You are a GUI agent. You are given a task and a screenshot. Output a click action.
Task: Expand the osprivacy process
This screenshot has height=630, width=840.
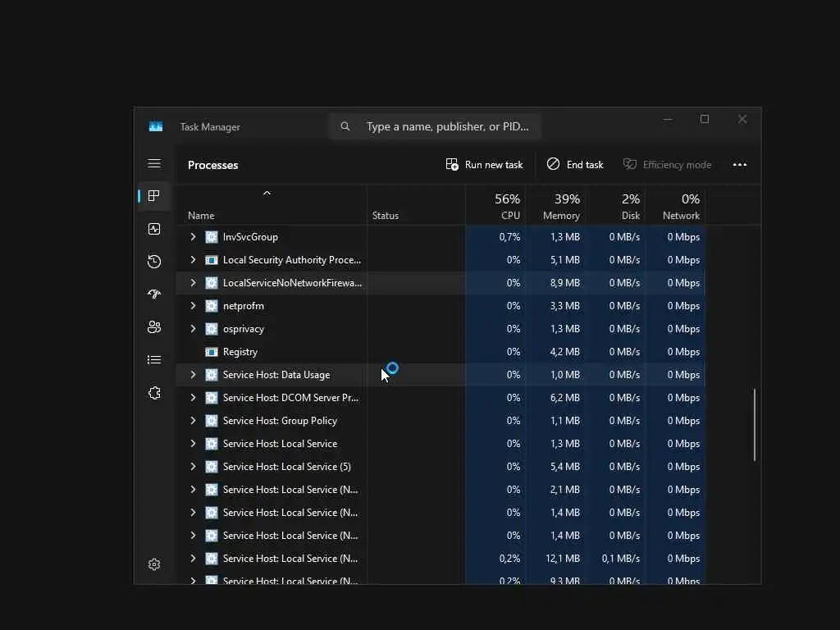pos(193,329)
